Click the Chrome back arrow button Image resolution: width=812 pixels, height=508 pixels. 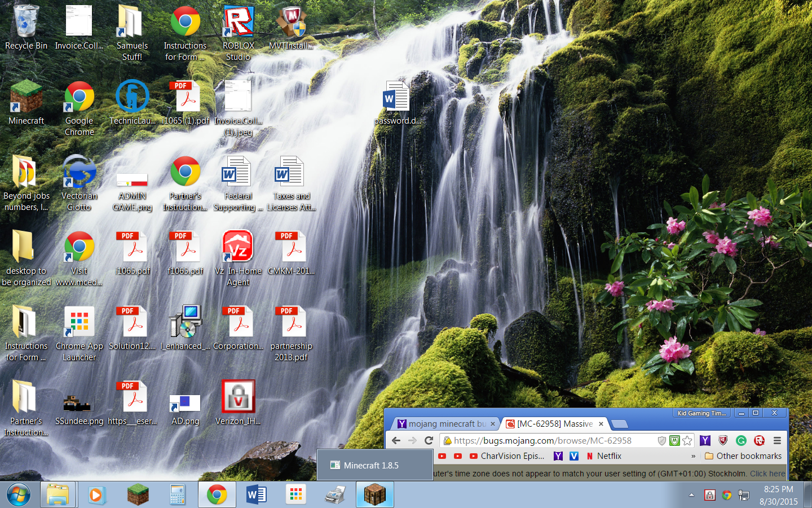pyautogui.click(x=396, y=441)
